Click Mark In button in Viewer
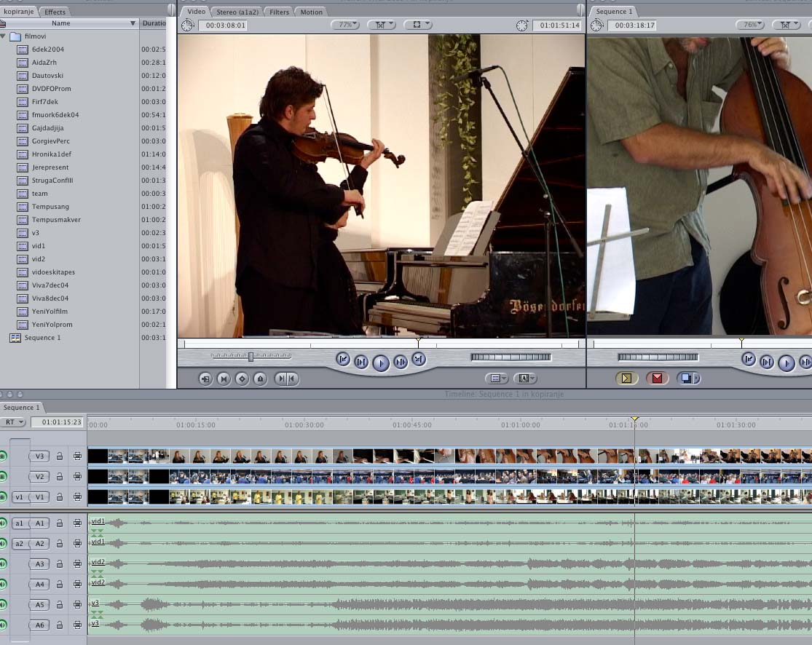This screenshot has height=645, width=812. point(280,379)
